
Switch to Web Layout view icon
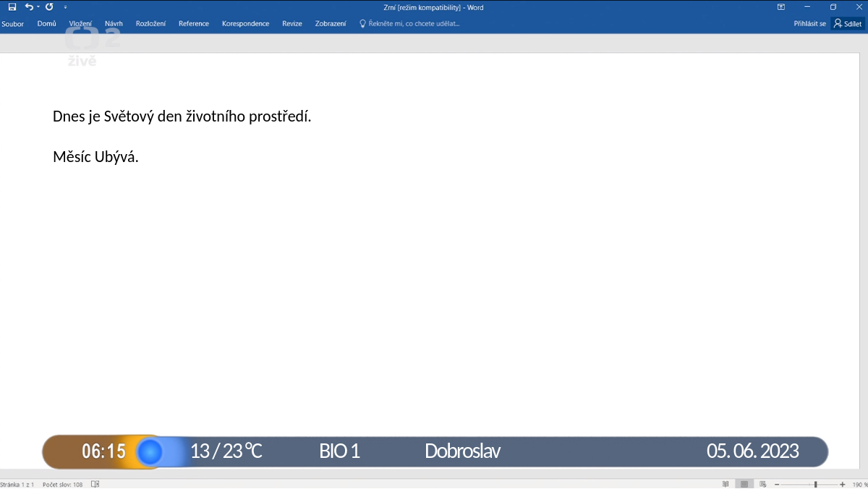tap(763, 484)
